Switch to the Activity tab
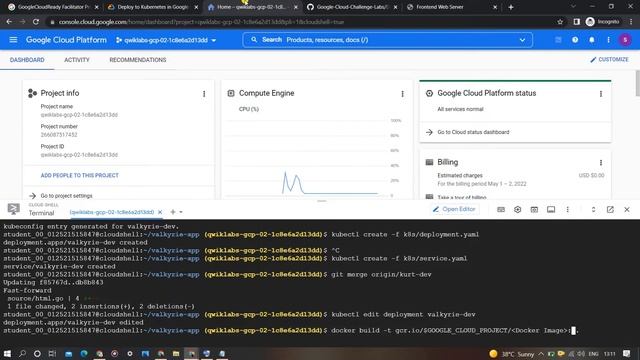The image size is (640, 360). [x=77, y=60]
